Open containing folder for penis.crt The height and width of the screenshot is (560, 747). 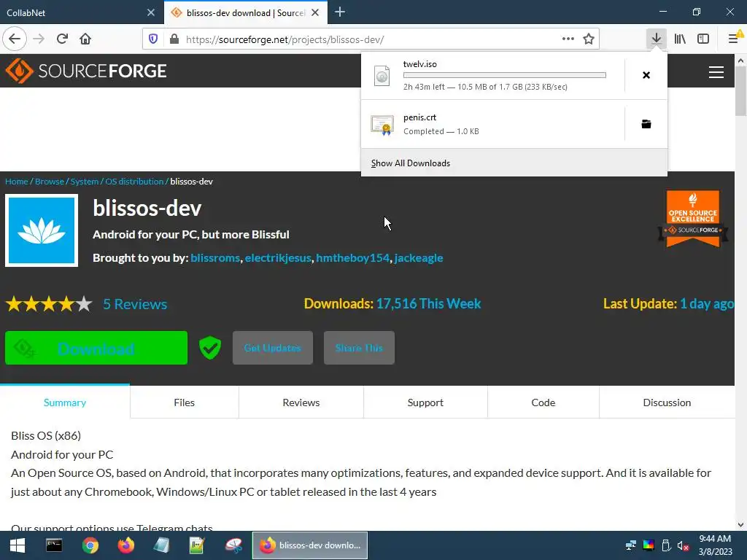click(646, 124)
